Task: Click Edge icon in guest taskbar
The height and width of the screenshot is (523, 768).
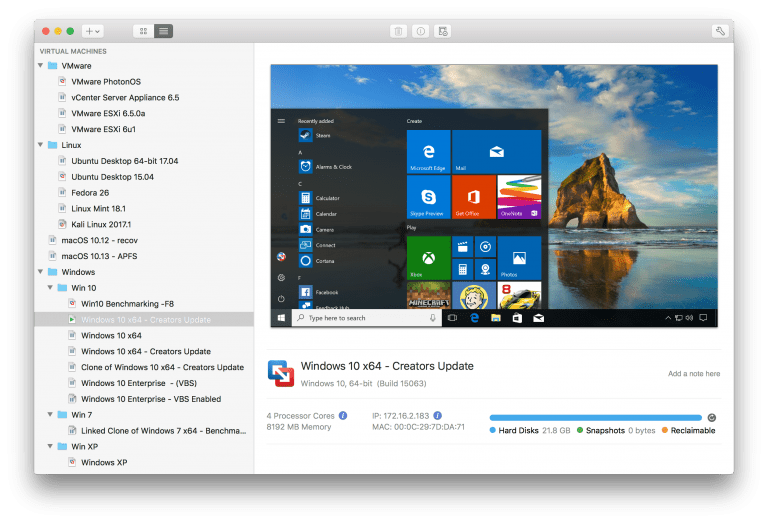Action: tap(474, 318)
